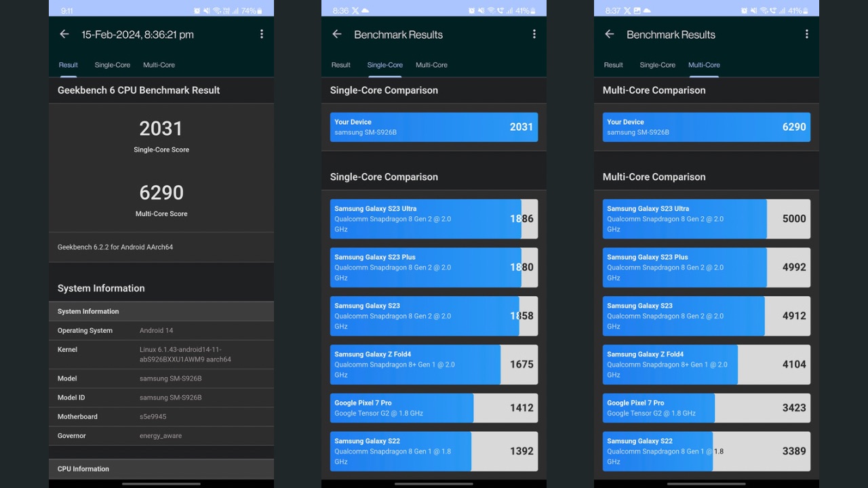Open the overflow menu on Multi-Core screen

(x=806, y=34)
